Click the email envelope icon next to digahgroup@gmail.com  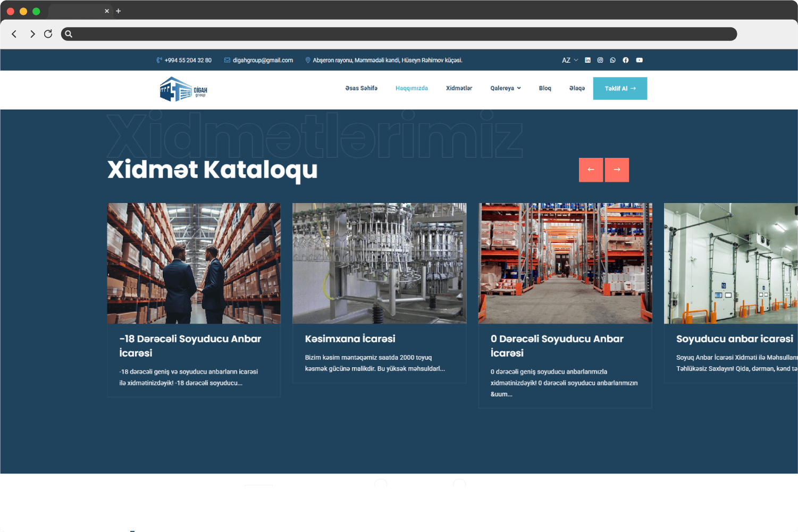(x=226, y=60)
